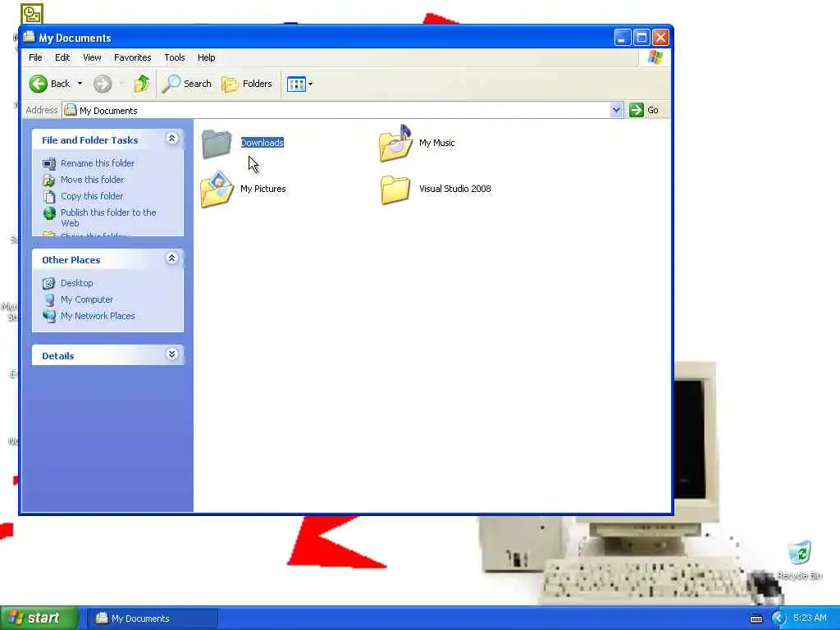Open the Search pane
Viewport: 840px width, 630px height.
coord(187,84)
